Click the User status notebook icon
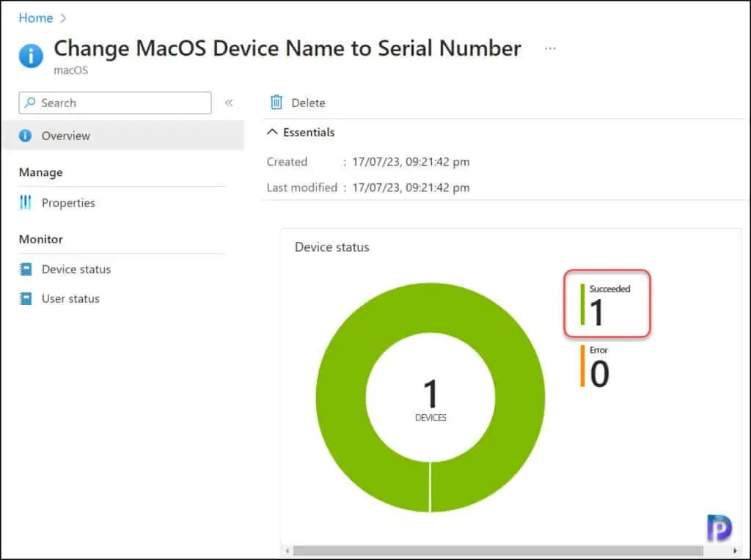This screenshot has height=560, width=751. pos(26,298)
